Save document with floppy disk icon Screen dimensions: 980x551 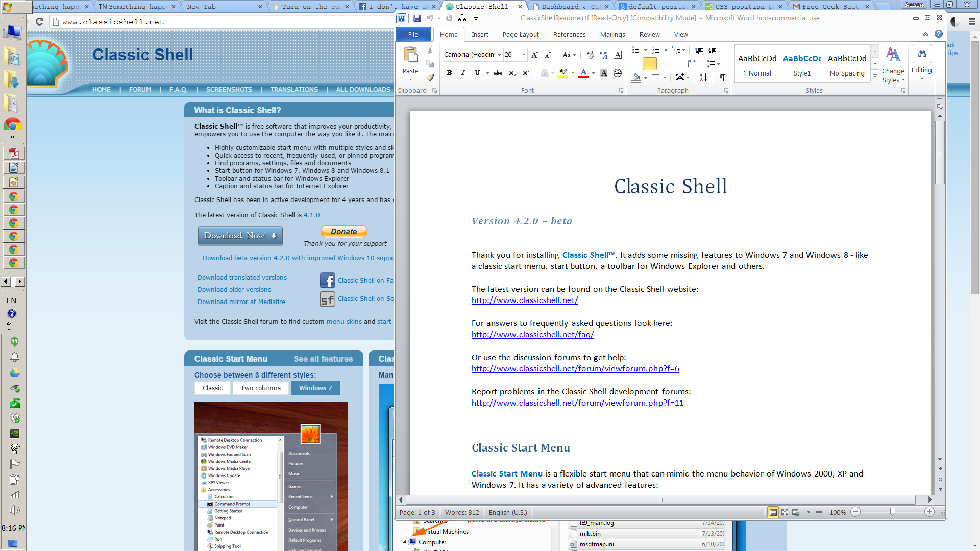417,18
